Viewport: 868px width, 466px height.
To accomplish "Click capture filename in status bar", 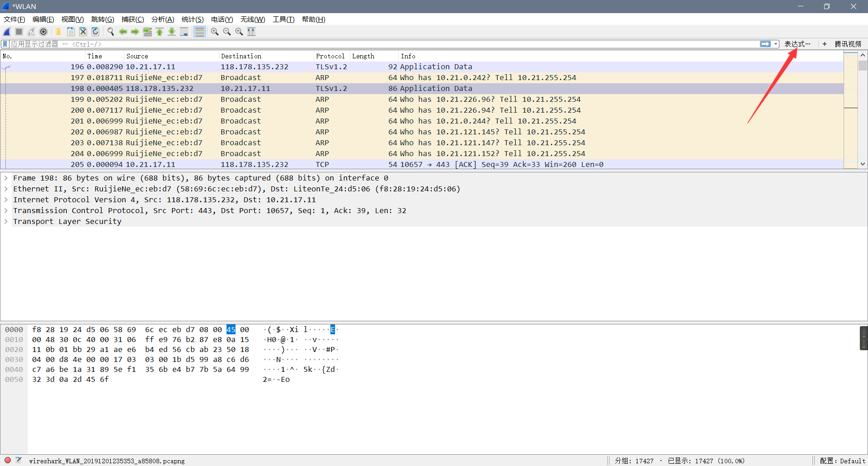I will point(107,461).
